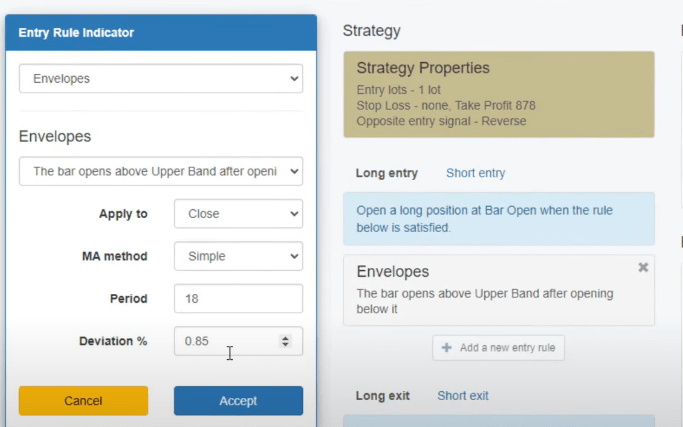
Task: Increase the Deviation % with the up arrow
Action: point(285,337)
